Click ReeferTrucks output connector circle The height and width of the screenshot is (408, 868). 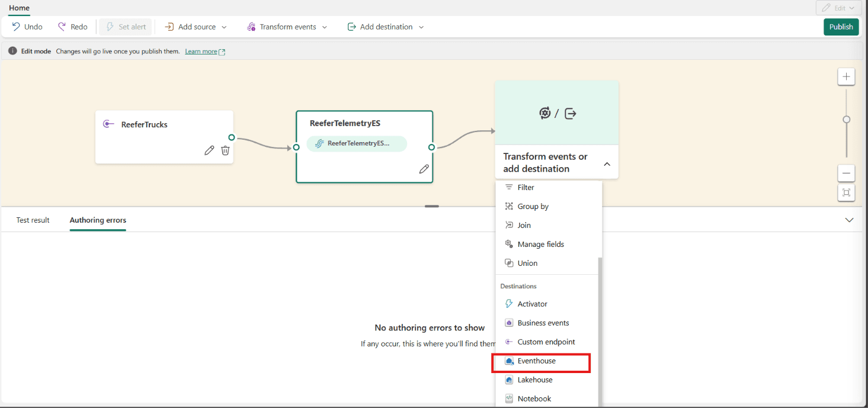(231, 137)
